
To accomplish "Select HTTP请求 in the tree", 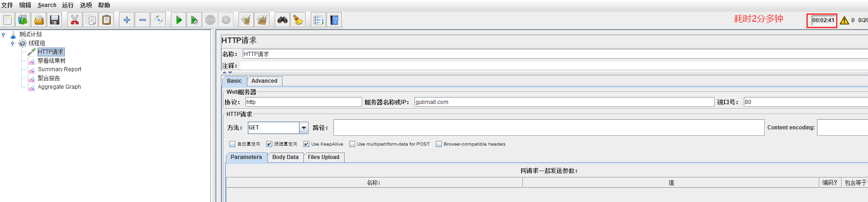I will (x=50, y=52).
